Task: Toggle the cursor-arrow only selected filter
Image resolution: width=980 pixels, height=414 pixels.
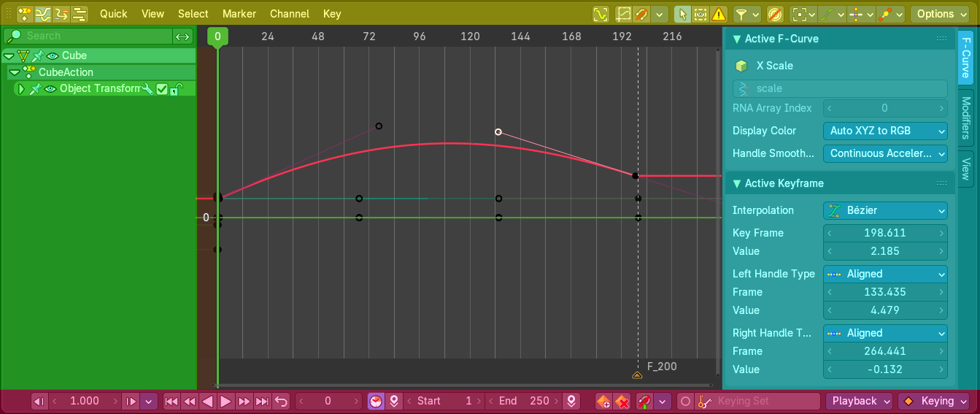Action: [682, 14]
